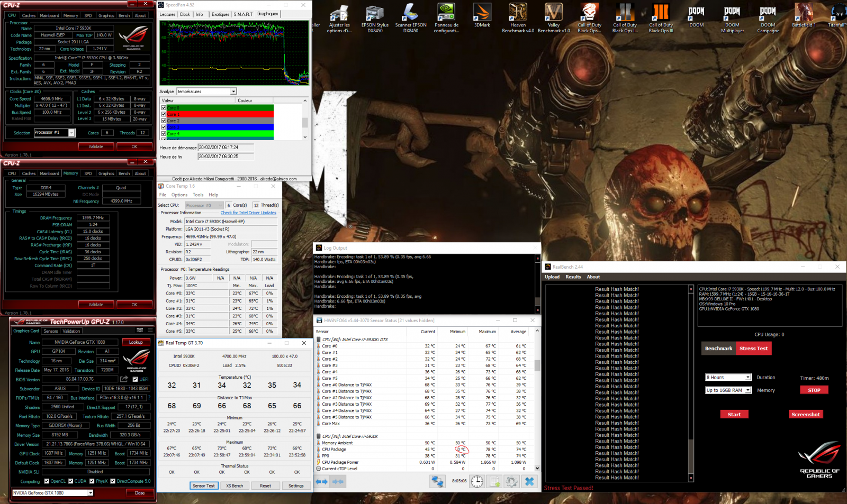The image size is (847, 504).
Task: Open NVIDIA Panneau de configuration shortcut
Action: (446, 17)
